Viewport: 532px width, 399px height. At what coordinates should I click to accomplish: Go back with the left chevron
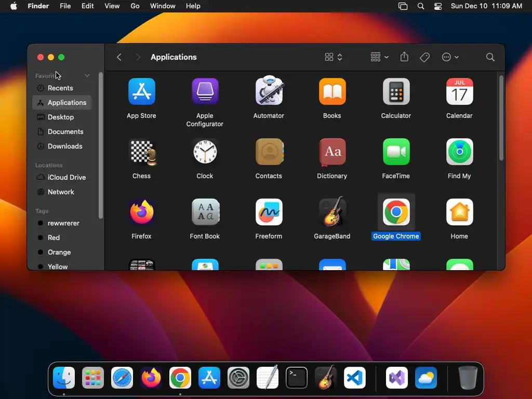119,57
